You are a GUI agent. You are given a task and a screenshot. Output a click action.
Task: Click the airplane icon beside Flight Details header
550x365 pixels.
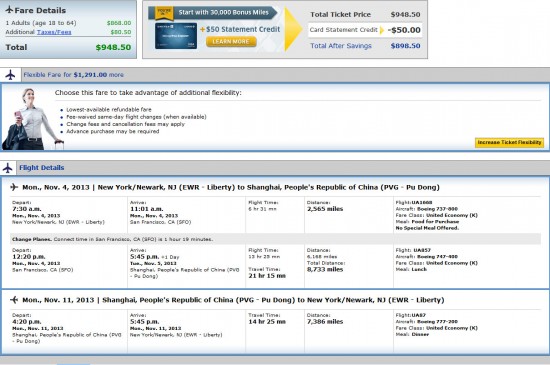click(8, 168)
